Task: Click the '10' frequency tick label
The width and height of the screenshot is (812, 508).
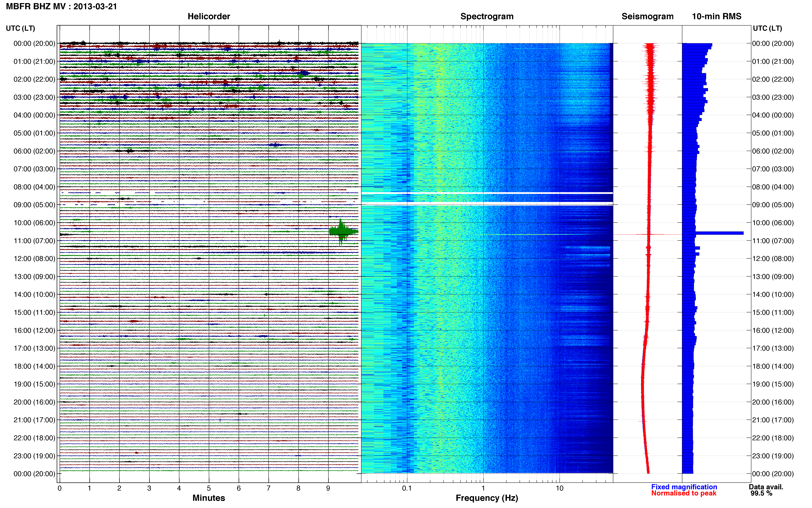Action: click(559, 488)
